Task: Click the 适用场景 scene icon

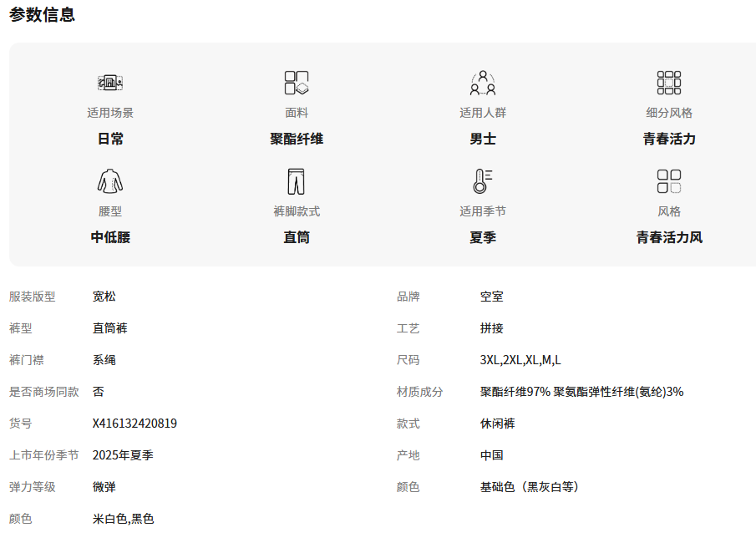Action: coord(110,83)
